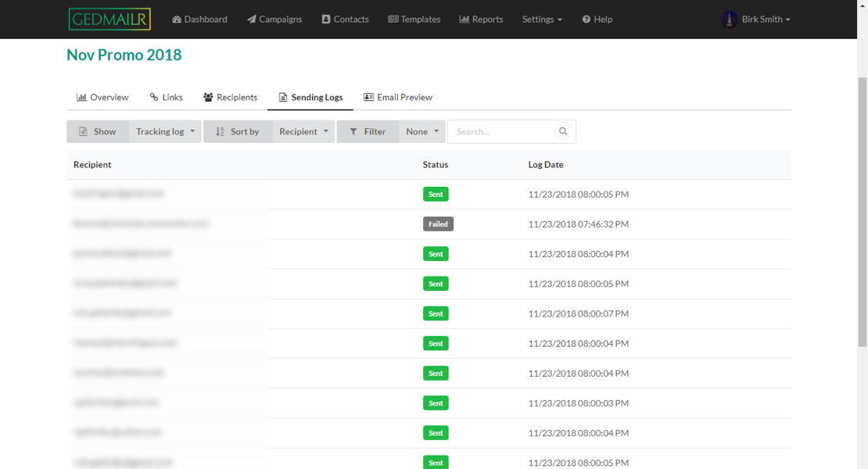Open the Recipient sort dropdown
868x469 pixels.
click(x=303, y=131)
